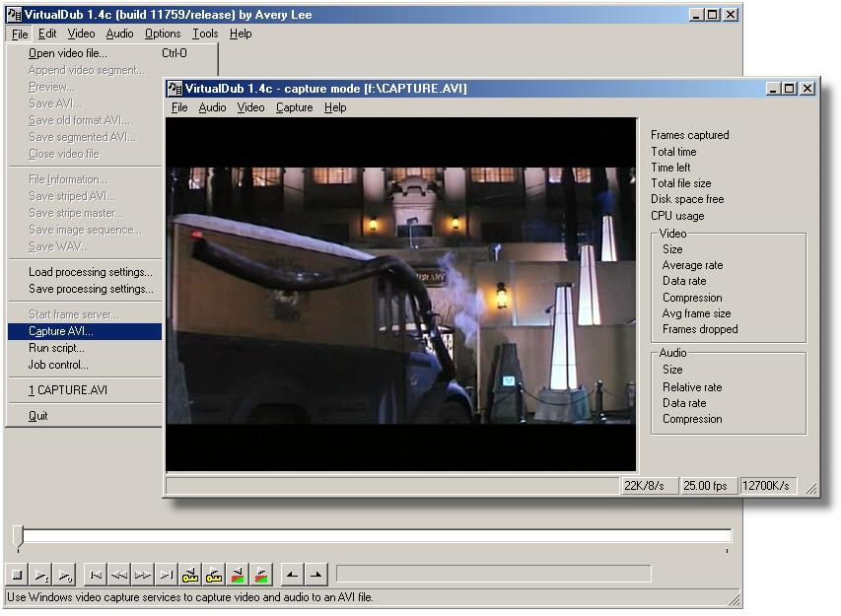
Task: Select Capture AVI menu entry
Action: [x=85, y=331]
